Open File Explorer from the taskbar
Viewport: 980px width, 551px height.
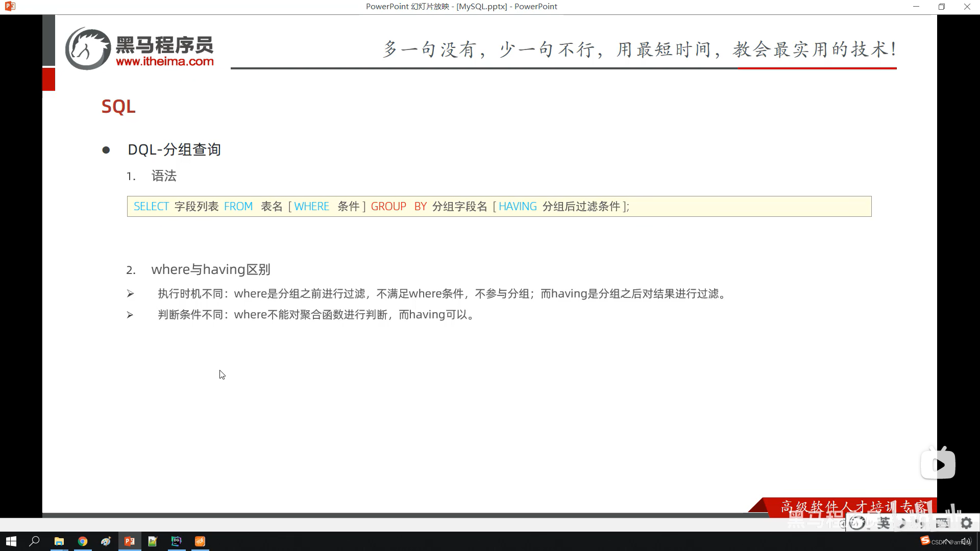(x=59, y=541)
